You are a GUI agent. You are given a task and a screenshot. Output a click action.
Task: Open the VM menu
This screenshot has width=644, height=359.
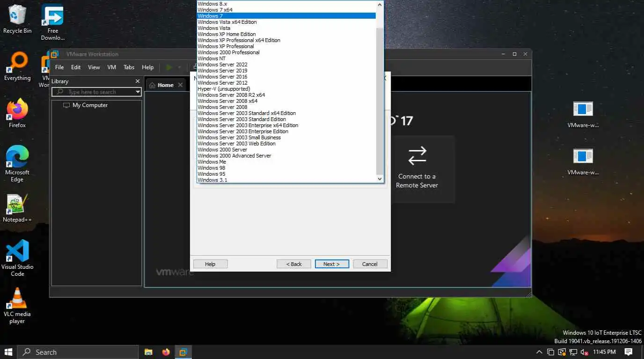click(111, 67)
